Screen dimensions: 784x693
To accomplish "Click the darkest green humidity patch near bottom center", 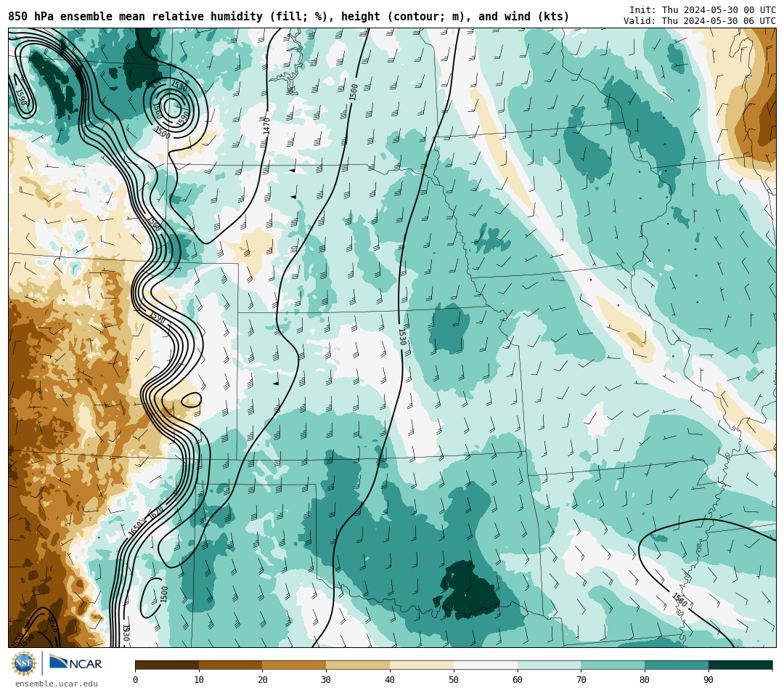I will [x=469, y=591].
